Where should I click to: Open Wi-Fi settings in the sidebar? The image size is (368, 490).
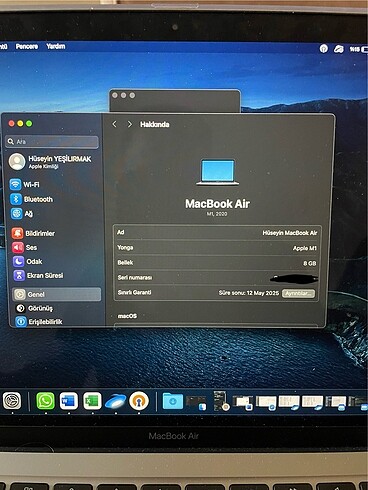pos(25,184)
